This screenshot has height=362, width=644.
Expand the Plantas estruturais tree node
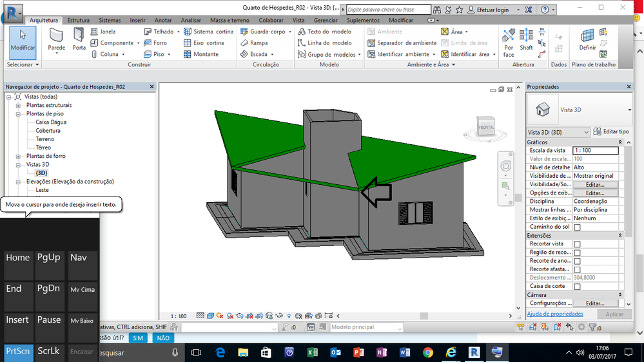18,106
